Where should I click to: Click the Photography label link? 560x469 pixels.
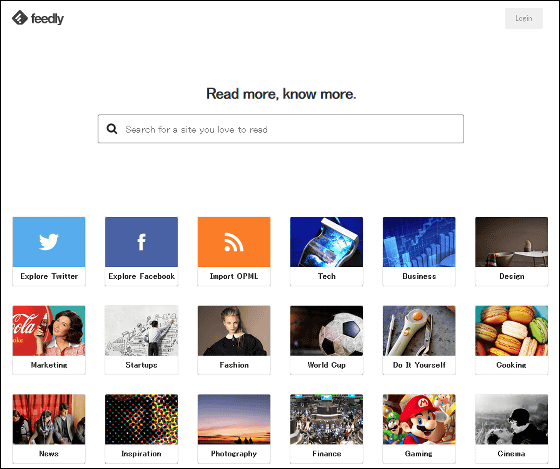[234, 454]
